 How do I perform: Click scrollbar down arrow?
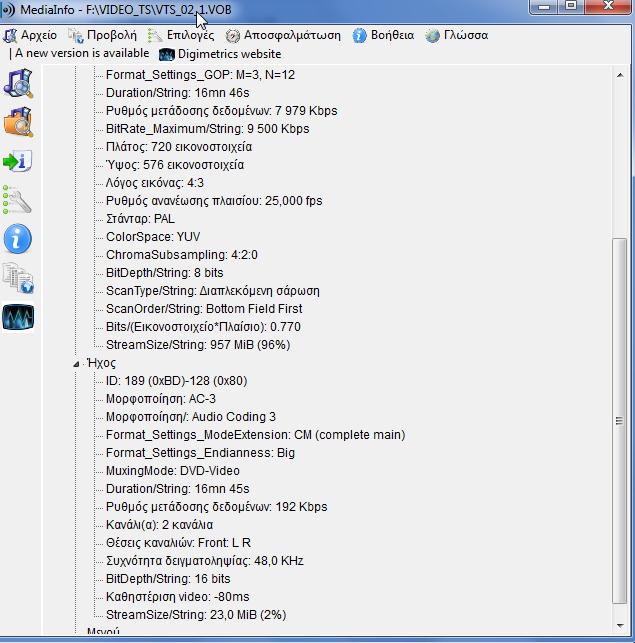[x=620, y=625]
